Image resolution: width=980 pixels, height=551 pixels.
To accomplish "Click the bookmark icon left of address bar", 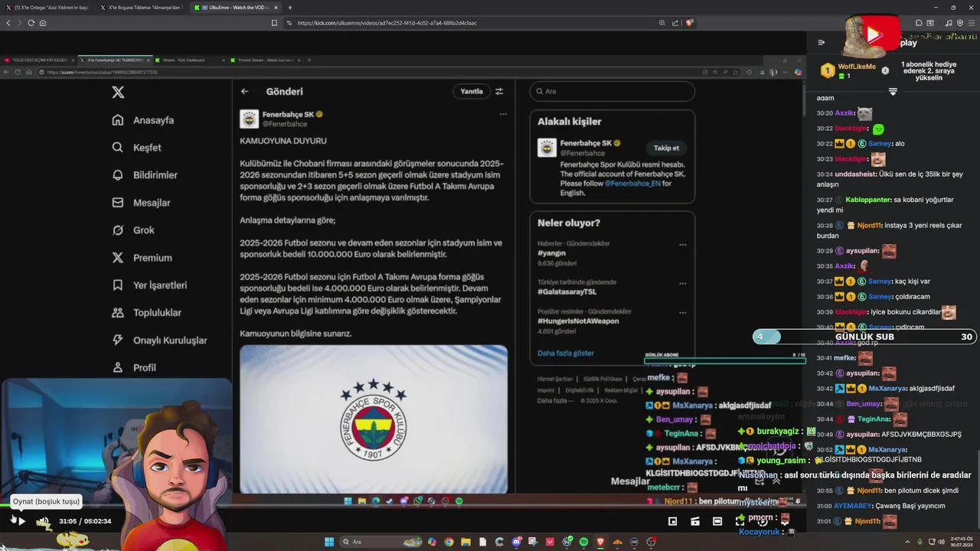I will pyautogui.click(x=274, y=23).
